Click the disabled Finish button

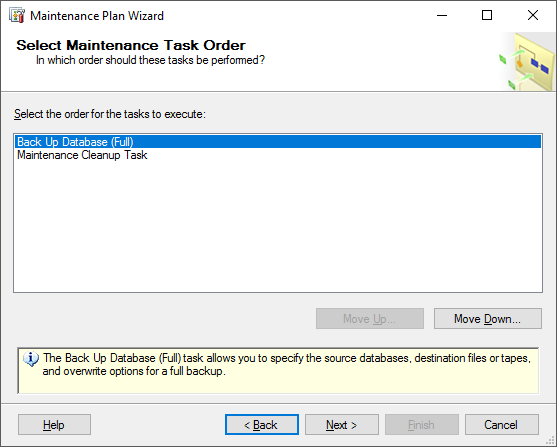422,425
